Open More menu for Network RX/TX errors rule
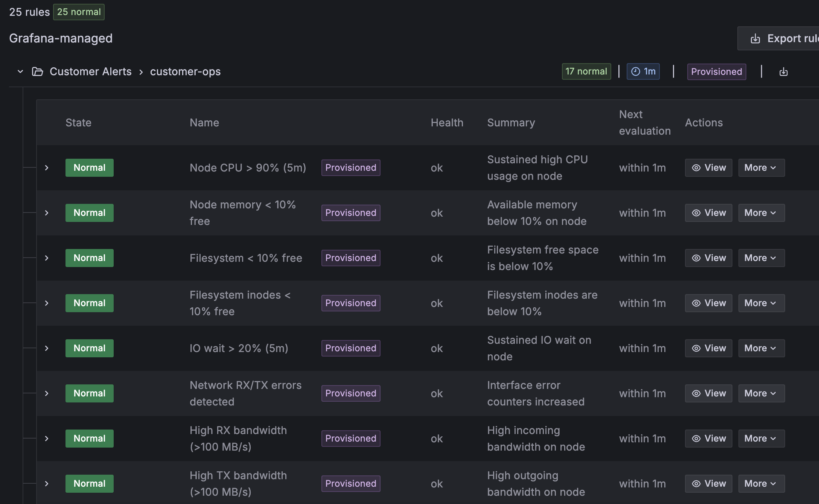 pos(761,393)
